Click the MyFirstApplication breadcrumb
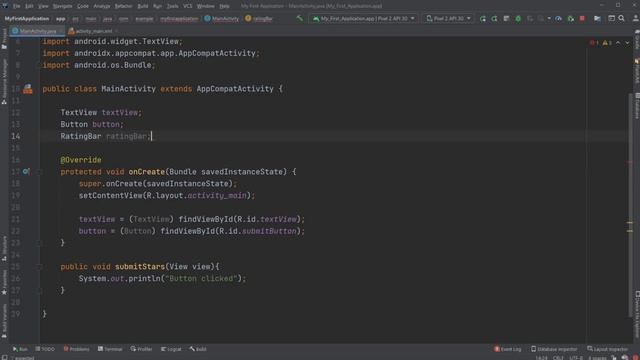Screen dimensions: 640x360 coord(27,19)
